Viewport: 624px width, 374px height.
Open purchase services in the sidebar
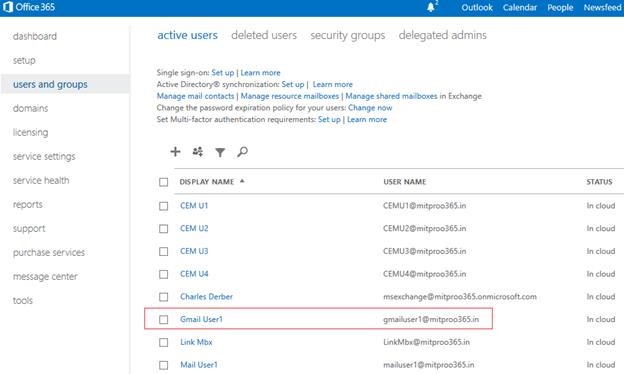tap(49, 253)
